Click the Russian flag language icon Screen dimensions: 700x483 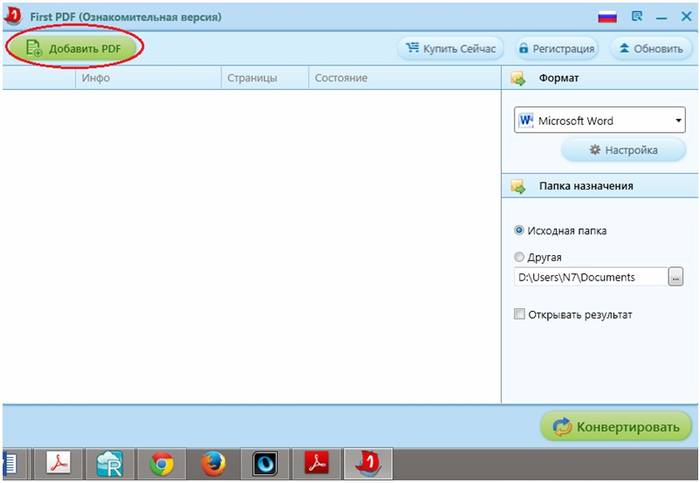pyautogui.click(x=606, y=17)
